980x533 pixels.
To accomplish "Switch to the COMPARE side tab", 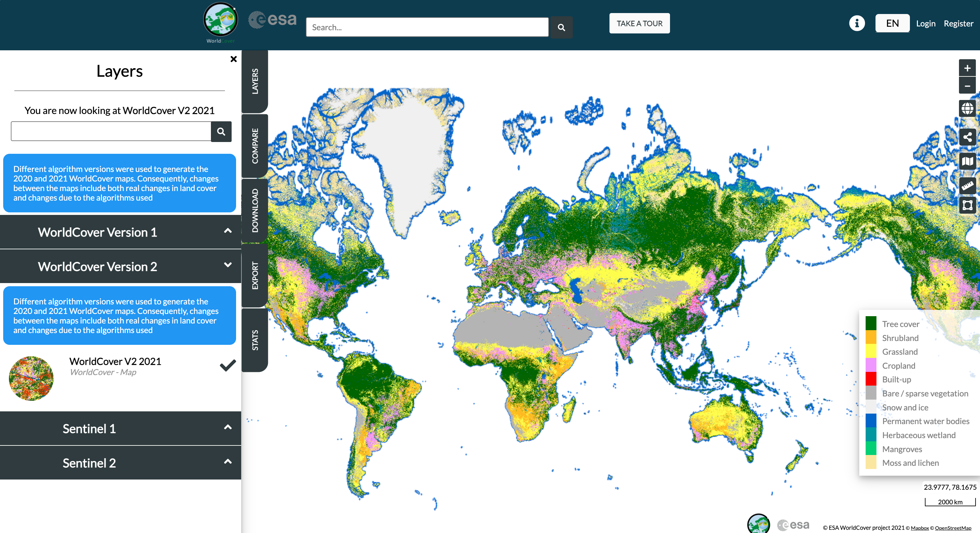I will pyautogui.click(x=255, y=146).
